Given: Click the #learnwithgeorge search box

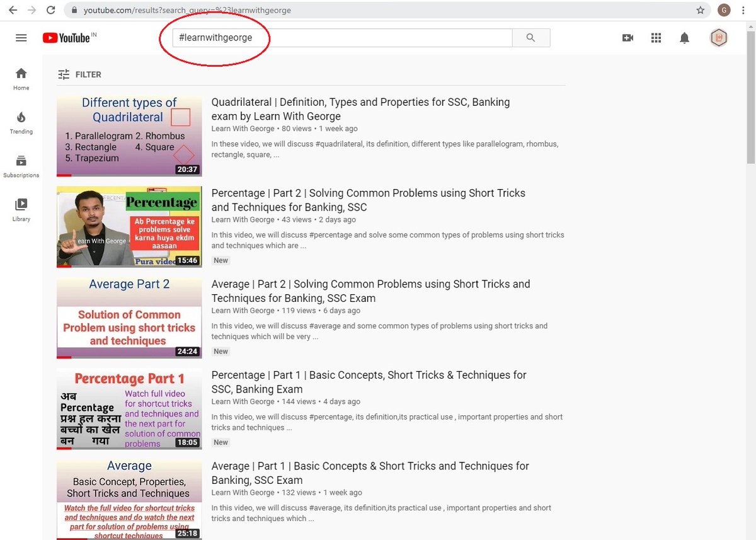Looking at the screenshot, I should point(343,38).
